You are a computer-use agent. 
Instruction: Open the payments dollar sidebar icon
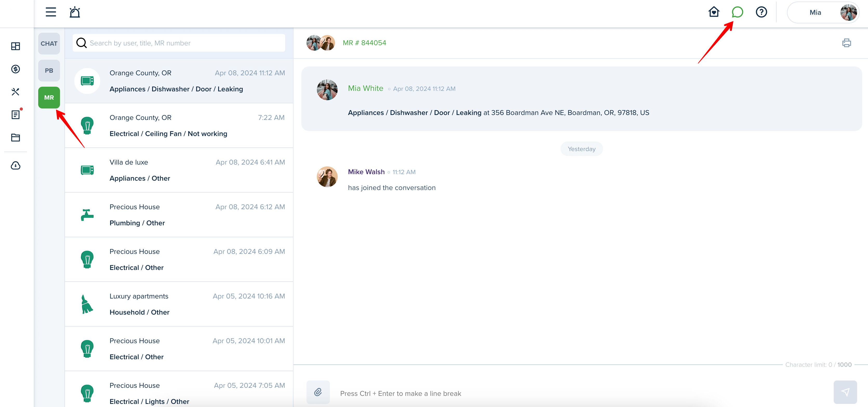(x=16, y=69)
